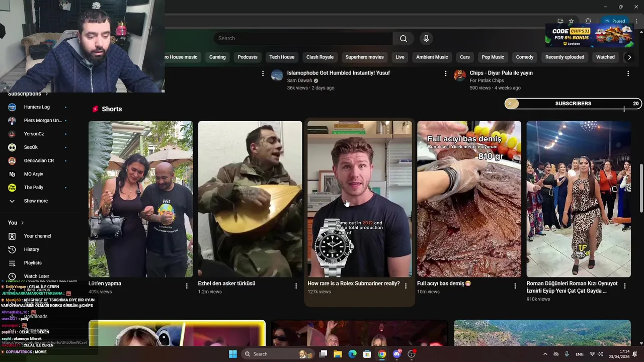Filter by the Comedy chip
644x362 pixels.
(525, 57)
